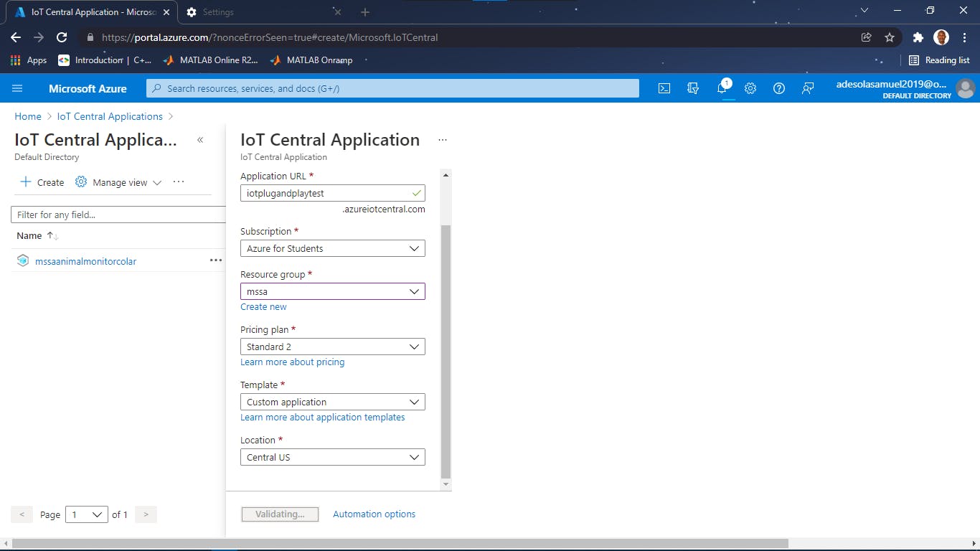Open the Help question mark icon
The image size is (980, 551).
point(779,88)
